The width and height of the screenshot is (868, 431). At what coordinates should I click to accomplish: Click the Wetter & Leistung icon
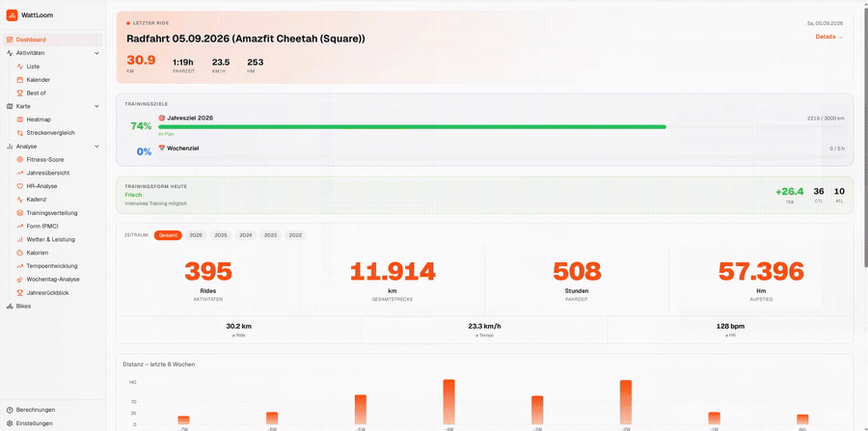(x=20, y=239)
